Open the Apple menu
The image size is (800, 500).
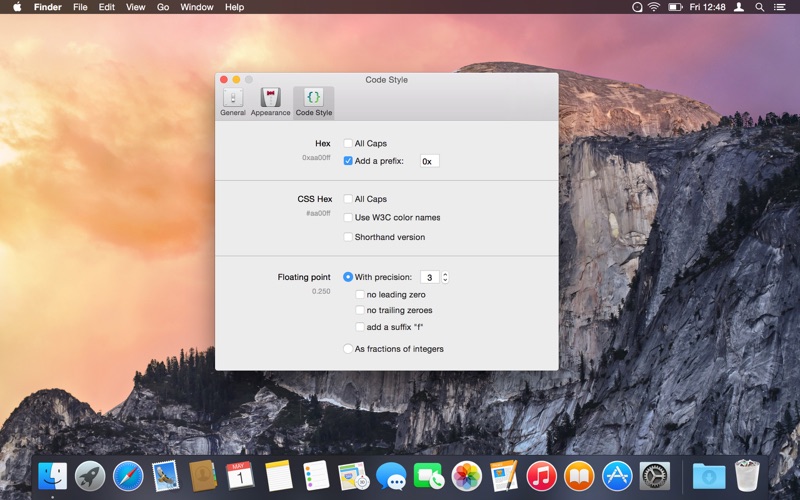(x=17, y=7)
